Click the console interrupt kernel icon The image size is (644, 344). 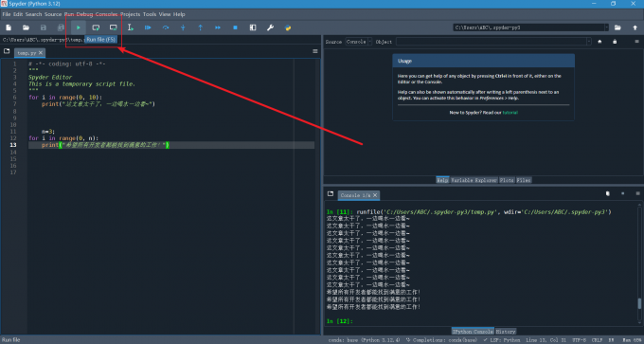click(x=622, y=193)
